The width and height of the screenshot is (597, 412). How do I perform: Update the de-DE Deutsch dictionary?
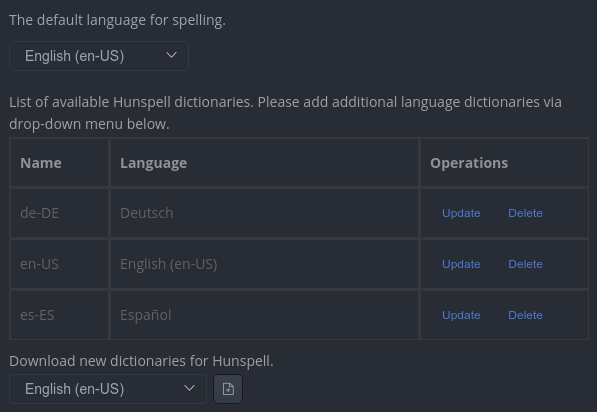(x=461, y=213)
